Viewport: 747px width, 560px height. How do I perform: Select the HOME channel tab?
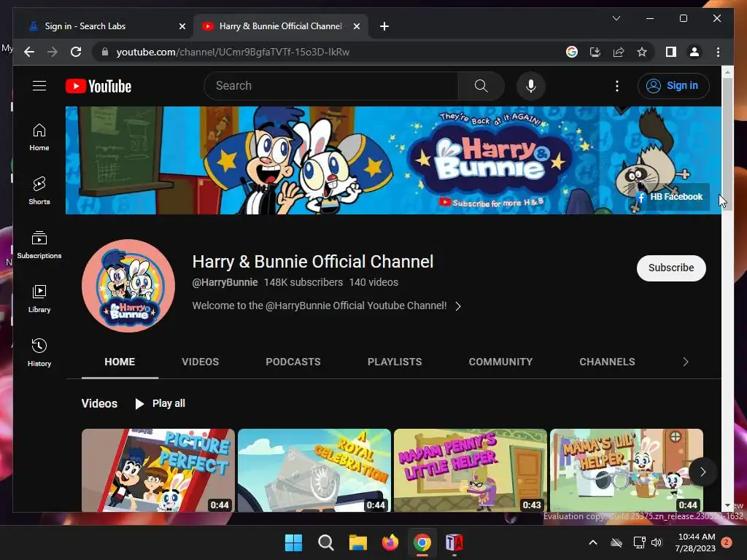120,362
